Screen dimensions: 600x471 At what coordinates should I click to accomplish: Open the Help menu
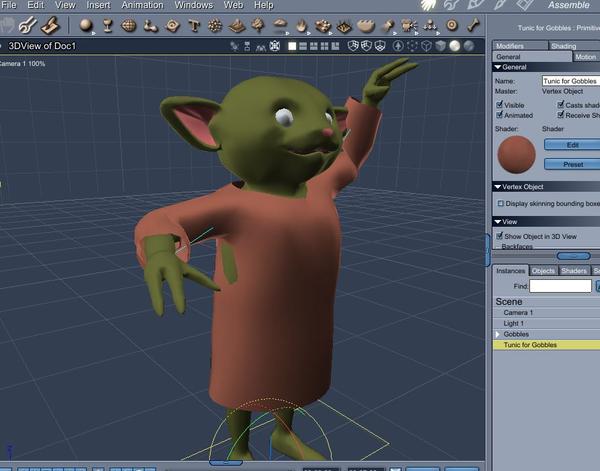264,5
